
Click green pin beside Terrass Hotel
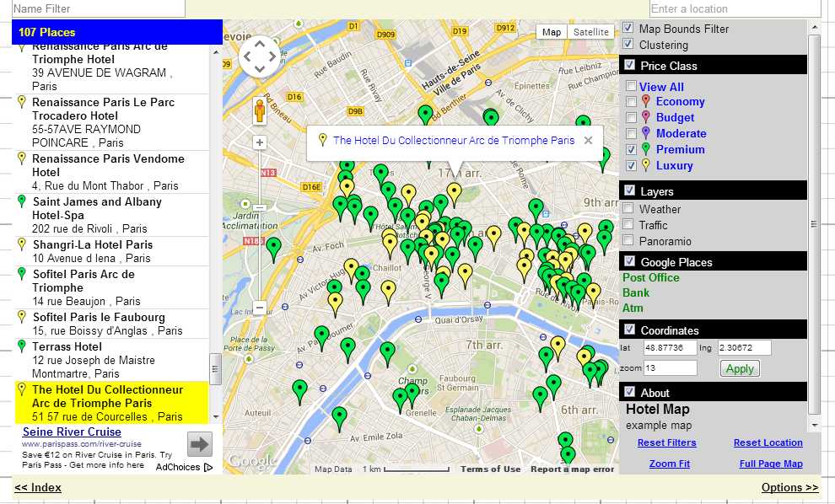[x=22, y=346]
